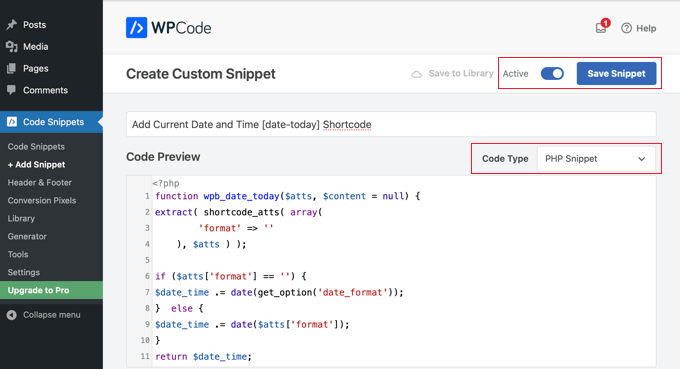Screen dimensions: 680x369
Task: Click the Pages icon in sidebar
Action: click(12, 69)
